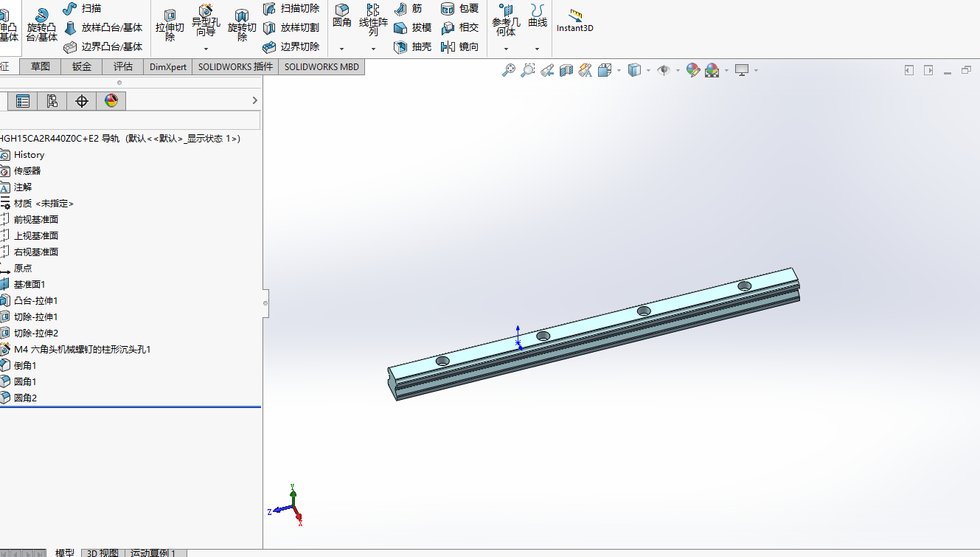The height and width of the screenshot is (557, 980).
Task: Open the DimXpertManager crosshair tab
Action: click(81, 101)
